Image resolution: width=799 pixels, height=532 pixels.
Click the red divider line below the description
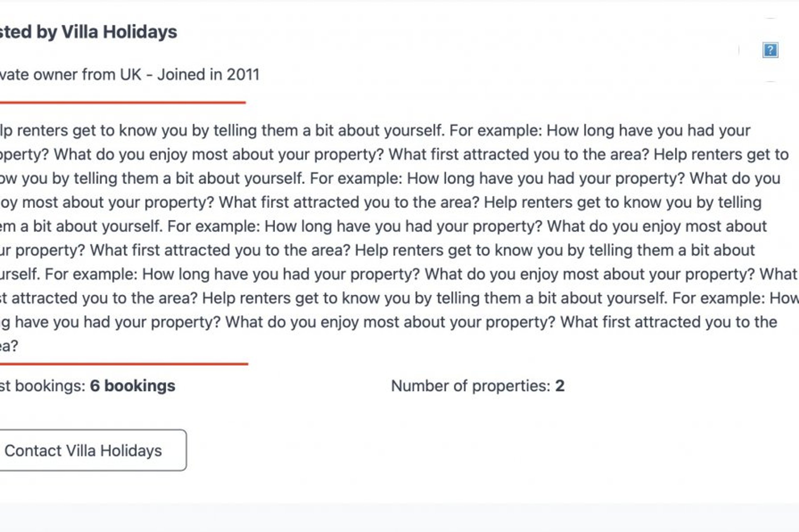124,364
